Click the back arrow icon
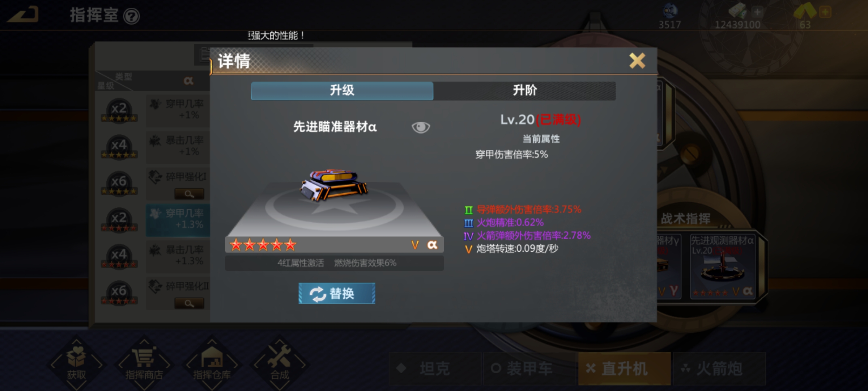This screenshot has width=868, height=391. click(x=23, y=15)
